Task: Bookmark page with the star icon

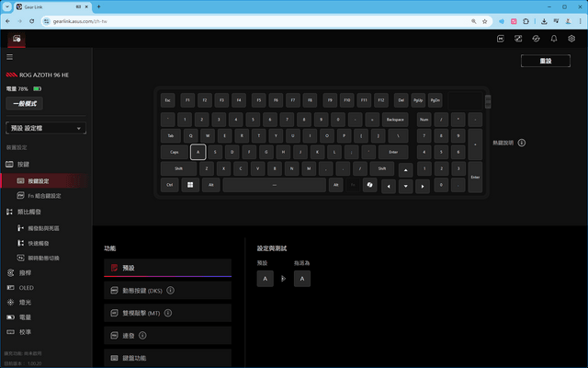Action: (484, 21)
